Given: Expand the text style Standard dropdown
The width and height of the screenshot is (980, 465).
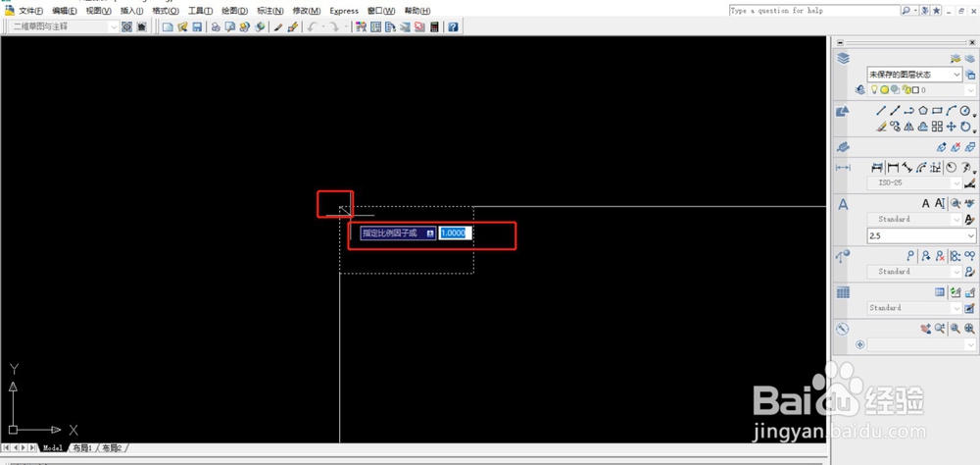Looking at the screenshot, I should (956, 219).
